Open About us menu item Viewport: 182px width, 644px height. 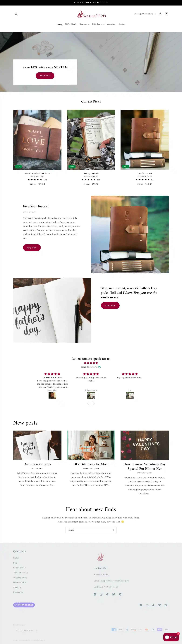(x=111, y=24)
